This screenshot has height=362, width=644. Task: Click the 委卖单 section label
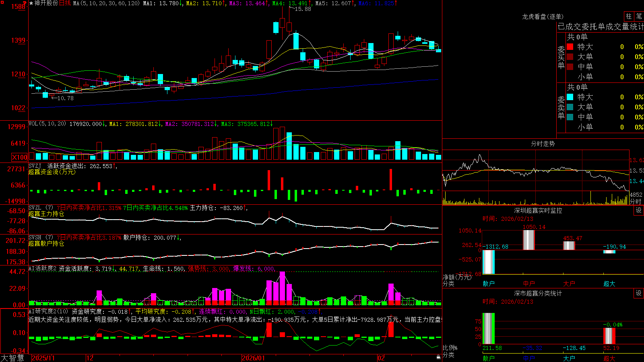coord(561,107)
